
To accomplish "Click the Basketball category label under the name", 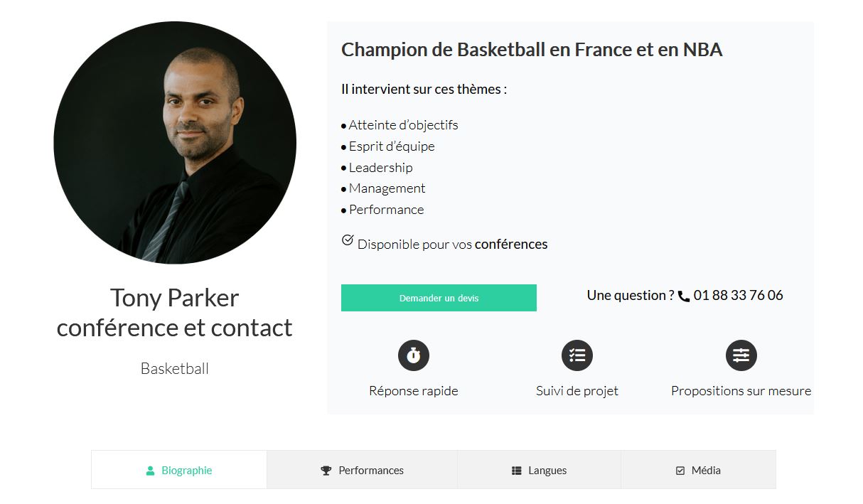I will pyautogui.click(x=175, y=369).
